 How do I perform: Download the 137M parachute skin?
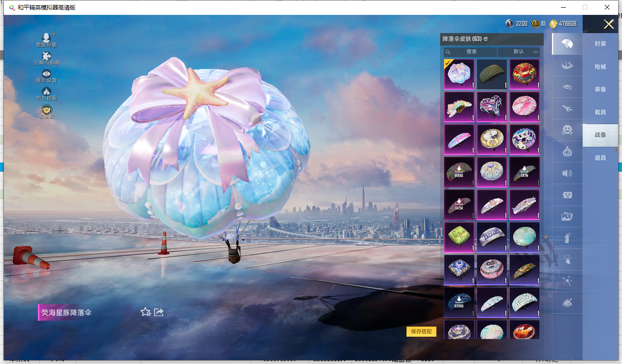coord(525,172)
